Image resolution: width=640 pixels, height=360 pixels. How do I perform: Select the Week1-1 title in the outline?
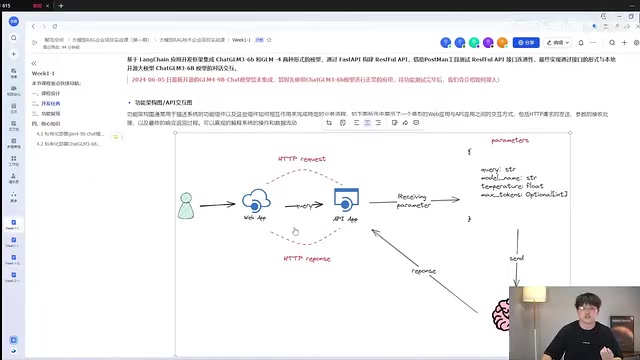coord(43,73)
